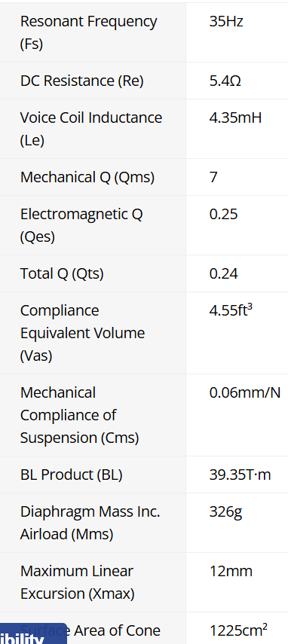
Task: Click the BL Product (BL) label
Action: (72, 475)
